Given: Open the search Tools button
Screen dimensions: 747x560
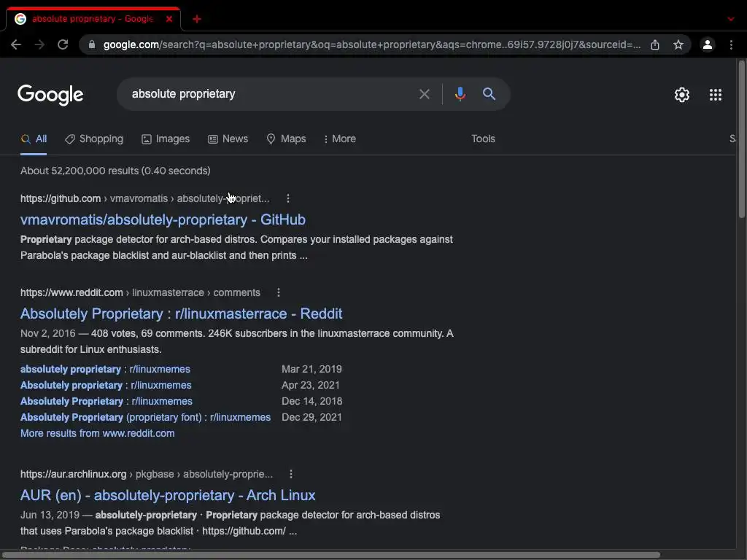Looking at the screenshot, I should point(483,139).
